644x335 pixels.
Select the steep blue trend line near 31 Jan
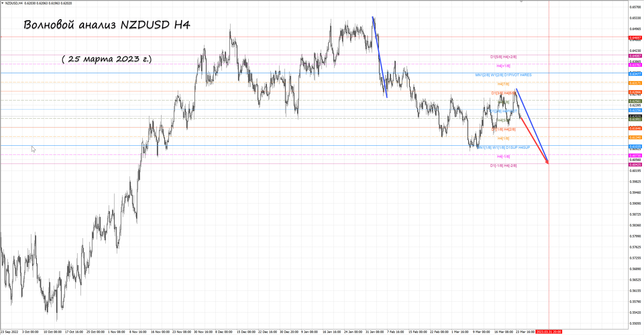[380, 57]
